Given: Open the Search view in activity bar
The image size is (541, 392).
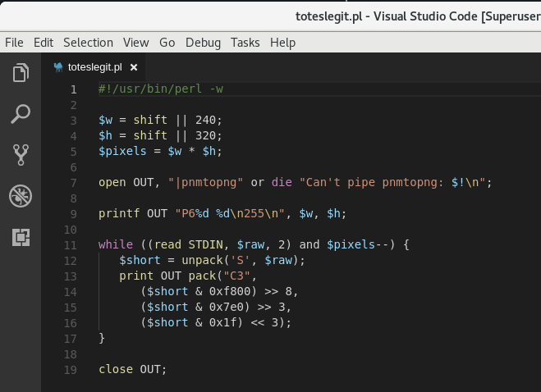Looking at the screenshot, I should [x=21, y=113].
